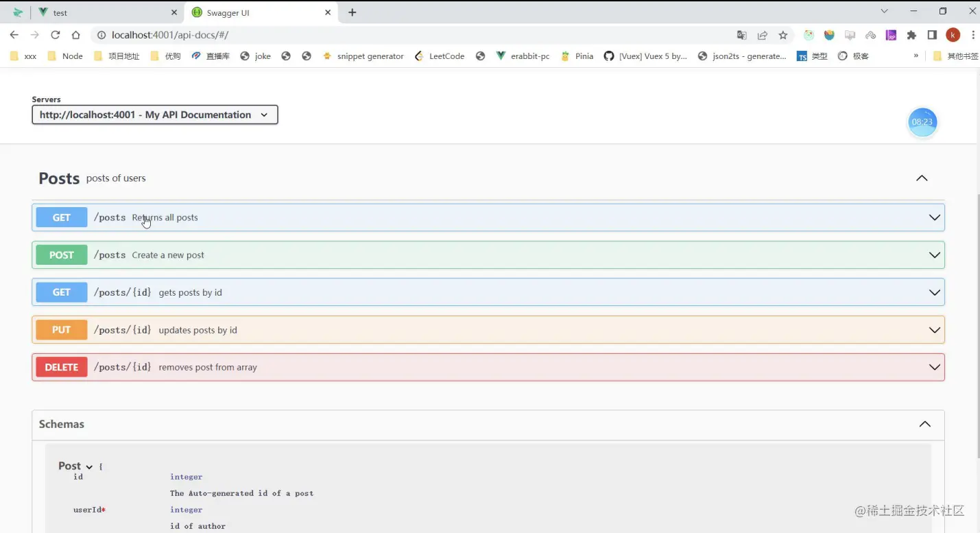Open the 项目地址 bookmark folder
Screen dimensions: 980x533
coord(117,56)
